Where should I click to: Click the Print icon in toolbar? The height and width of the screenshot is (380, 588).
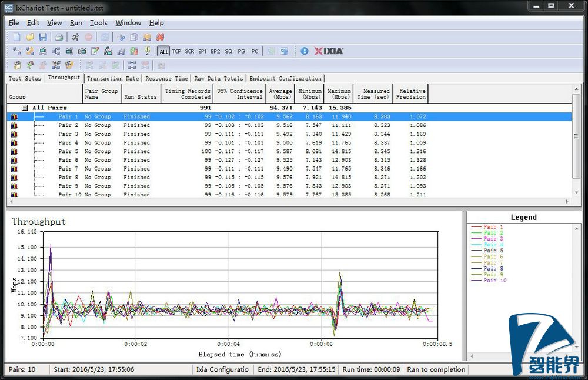click(x=59, y=37)
